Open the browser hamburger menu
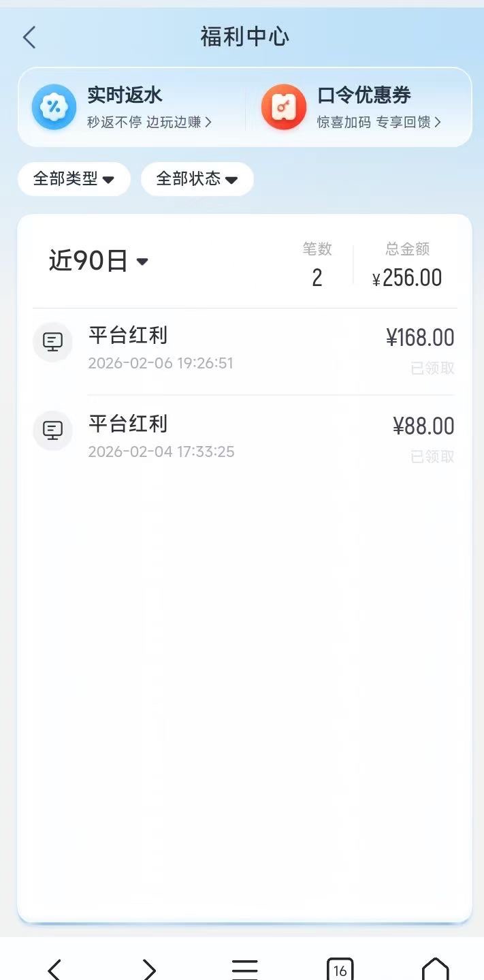 point(244,968)
